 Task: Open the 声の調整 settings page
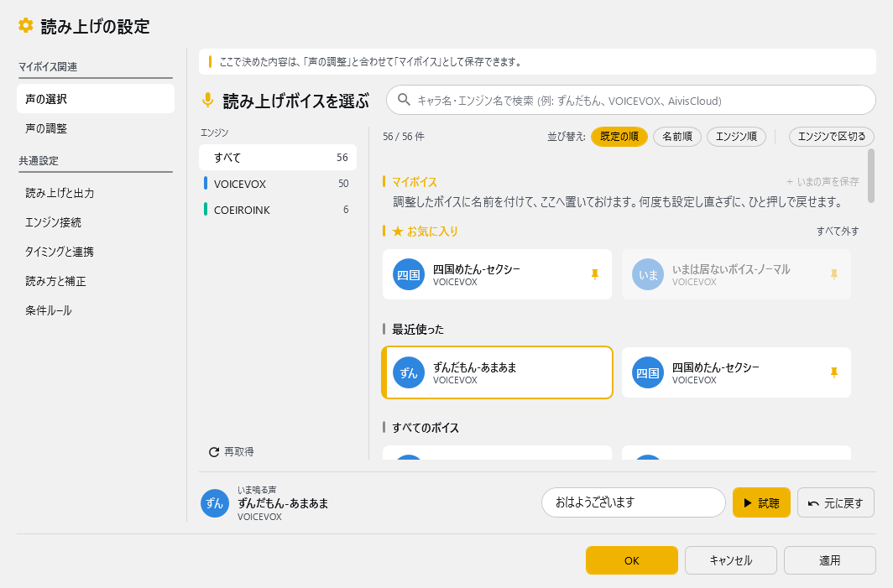point(96,128)
